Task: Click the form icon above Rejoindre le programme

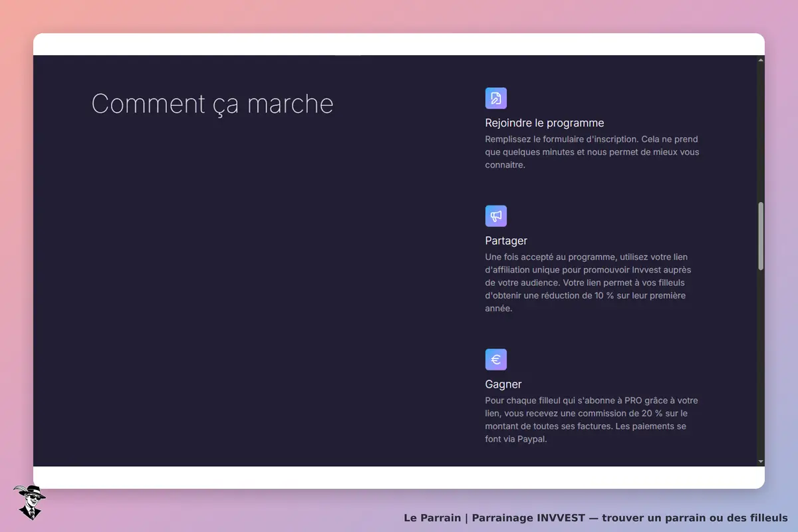Action: click(x=496, y=98)
